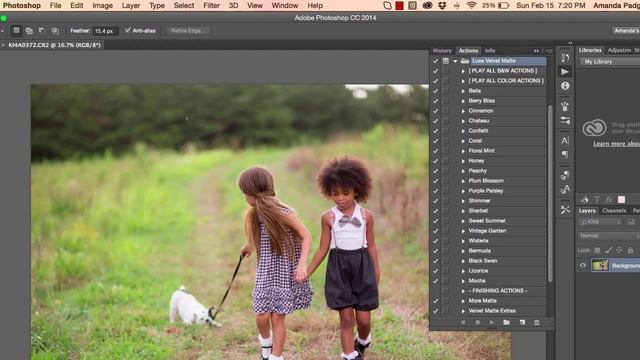The height and width of the screenshot is (360, 640).
Task: Create new action icon
Action: pyautogui.click(x=522, y=322)
